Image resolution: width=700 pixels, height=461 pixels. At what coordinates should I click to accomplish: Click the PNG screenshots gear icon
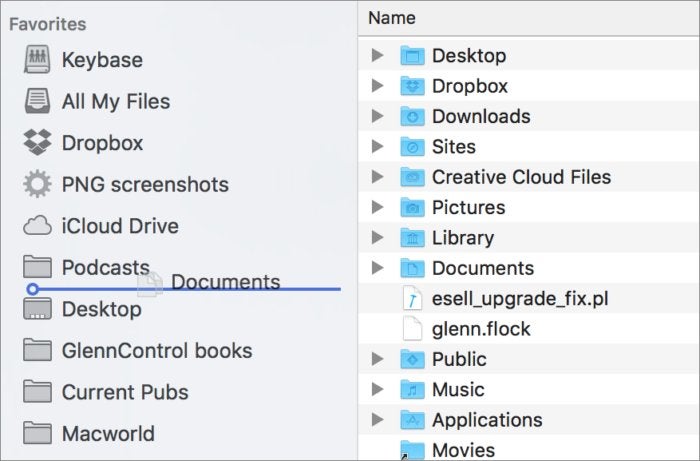tap(37, 184)
